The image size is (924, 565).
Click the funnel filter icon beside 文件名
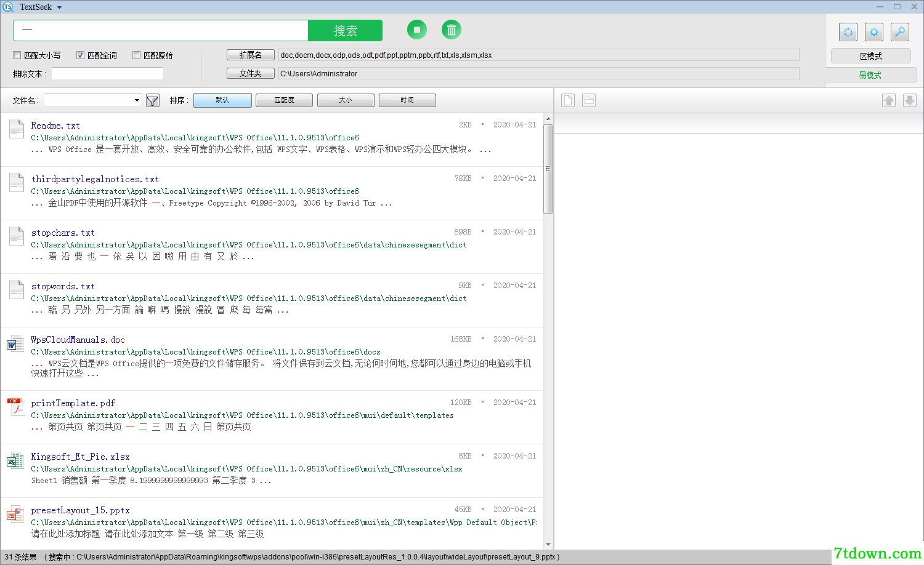153,100
